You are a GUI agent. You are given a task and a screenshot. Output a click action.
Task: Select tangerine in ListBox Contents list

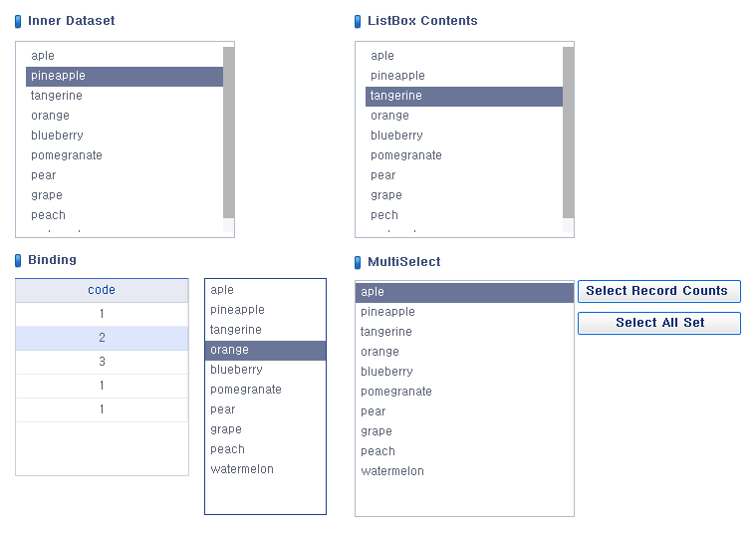[x=464, y=96]
